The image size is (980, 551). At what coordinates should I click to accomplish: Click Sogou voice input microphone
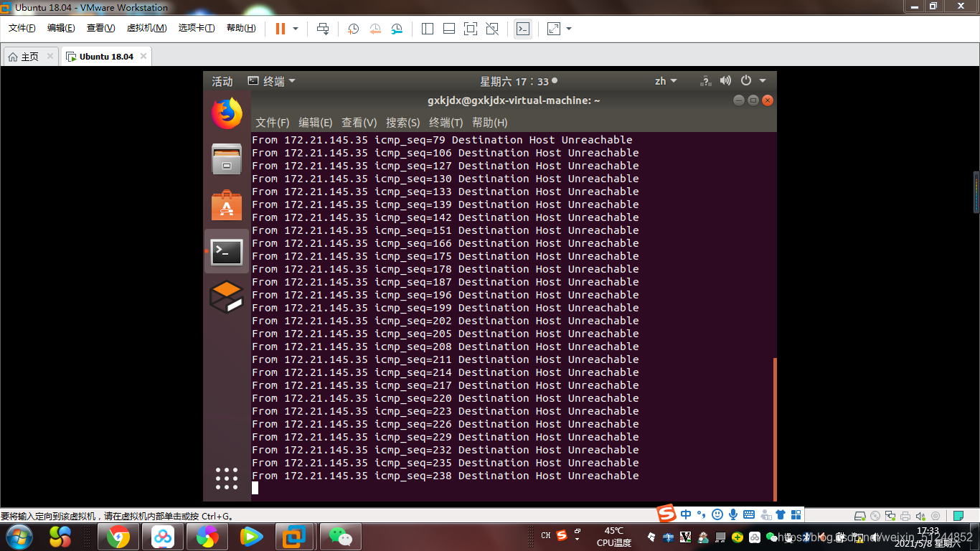pos(733,514)
